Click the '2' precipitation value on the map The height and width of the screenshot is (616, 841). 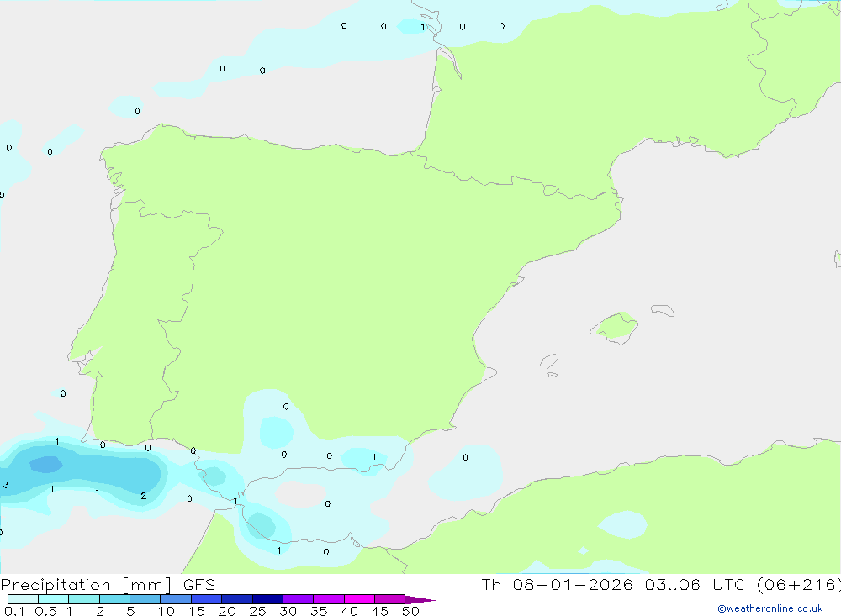[143, 496]
